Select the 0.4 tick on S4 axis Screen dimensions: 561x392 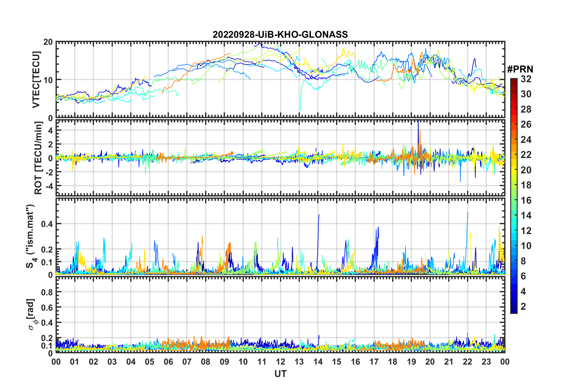click(x=47, y=224)
